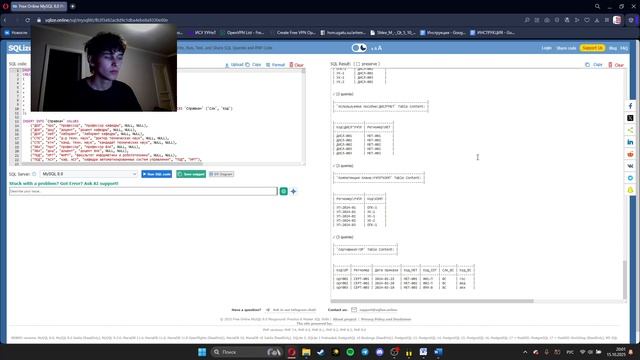Click the font size adjuster in header
The width and height of the screenshot is (640, 360).
pos(376,48)
